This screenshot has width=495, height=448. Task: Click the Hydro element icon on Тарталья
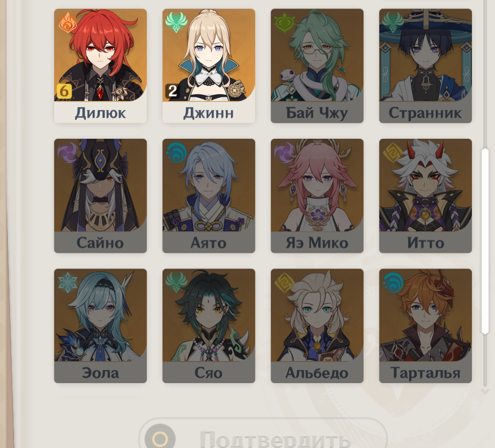393,283
